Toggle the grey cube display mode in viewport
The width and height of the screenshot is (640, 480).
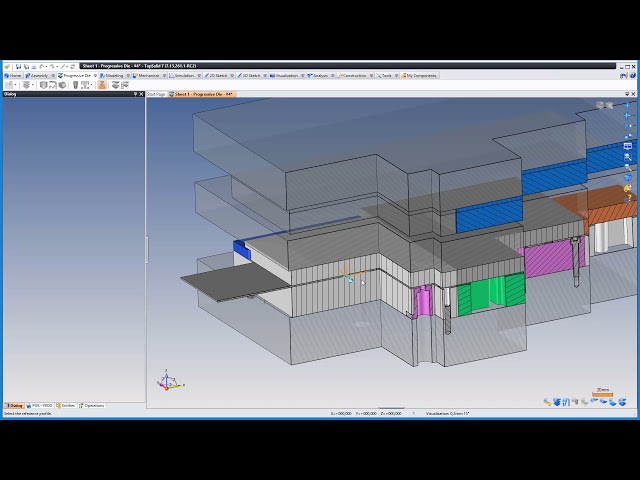pyautogui.click(x=600, y=105)
